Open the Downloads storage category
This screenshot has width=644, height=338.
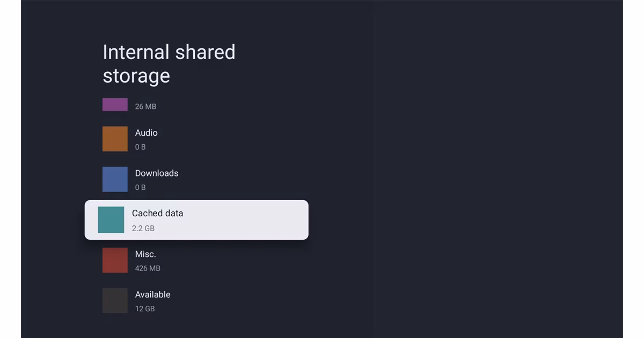(156, 173)
